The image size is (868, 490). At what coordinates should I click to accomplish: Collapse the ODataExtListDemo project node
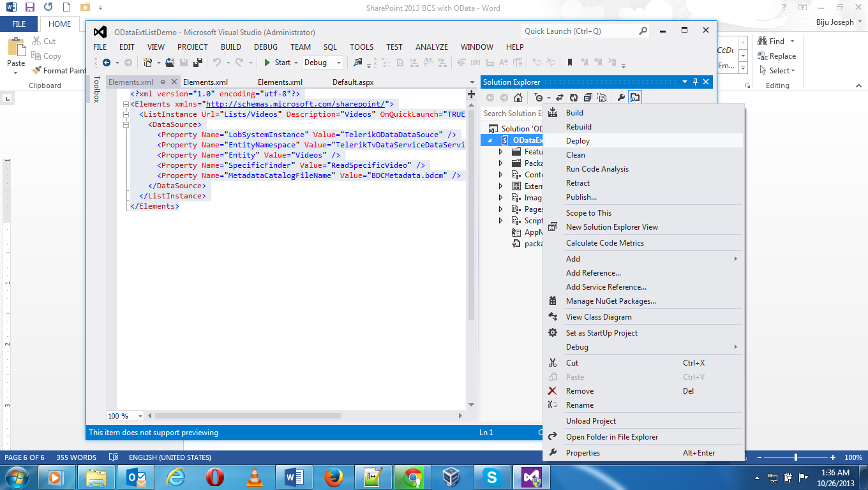(x=490, y=140)
